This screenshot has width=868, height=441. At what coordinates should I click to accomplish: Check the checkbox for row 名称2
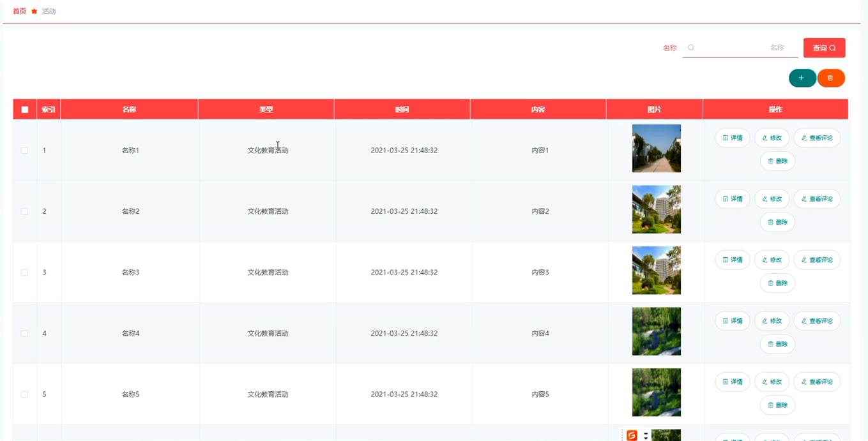[x=24, y=211]
